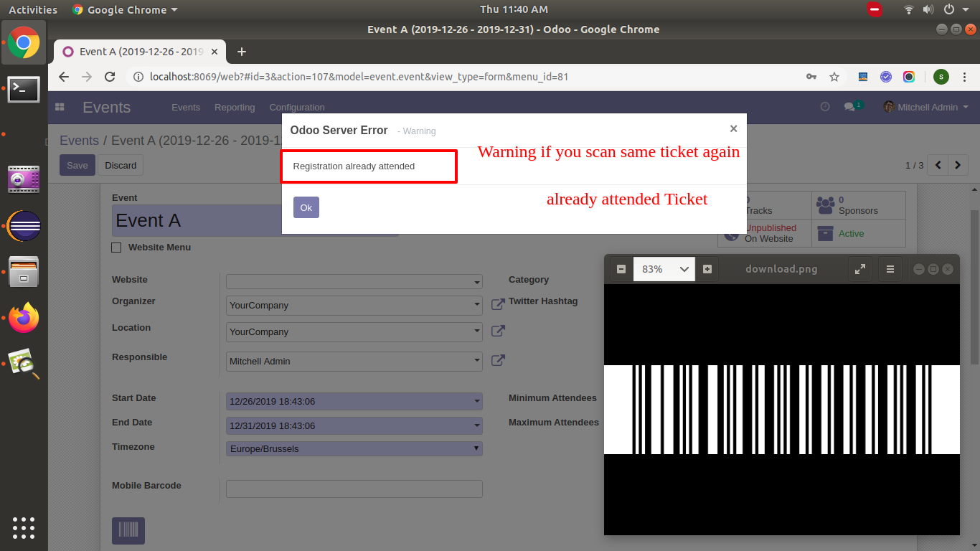Image resolution: width=980 pixels, height=551 pixels.
Task: Open the End Date picker
Action: [x=354, y=425]
